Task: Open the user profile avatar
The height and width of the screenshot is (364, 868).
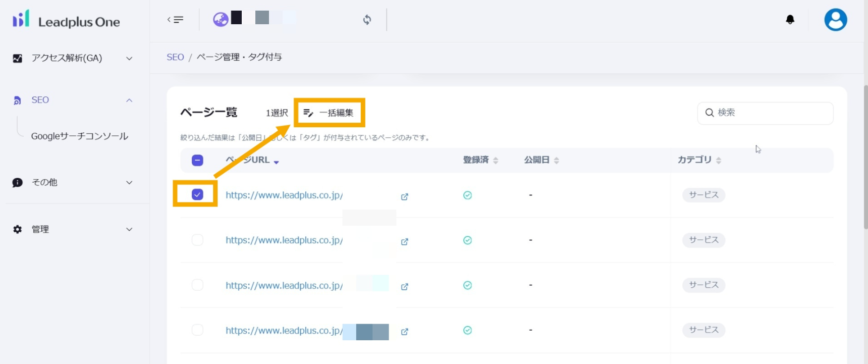Action: coord(835,20)
